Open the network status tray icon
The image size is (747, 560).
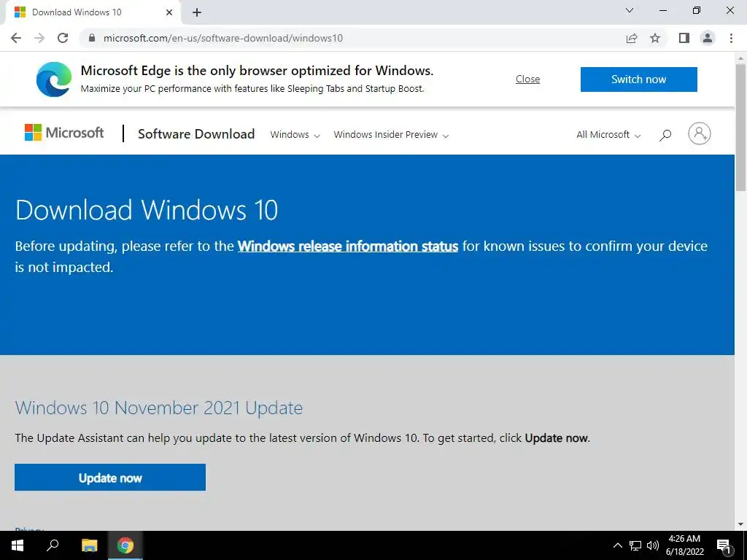[635, 545]
